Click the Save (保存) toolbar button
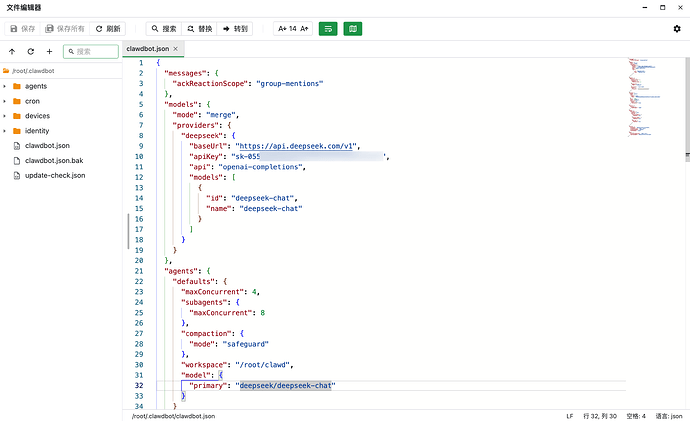 [x=23, y=29]
